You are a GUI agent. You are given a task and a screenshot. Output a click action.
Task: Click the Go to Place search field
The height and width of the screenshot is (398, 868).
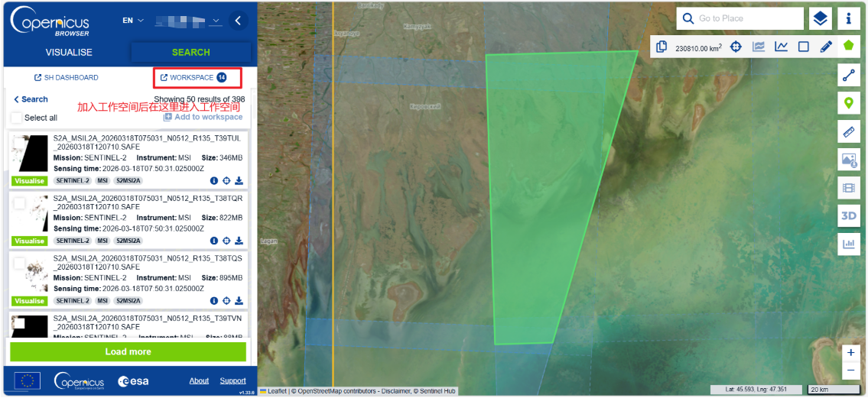tap(740, 19)
